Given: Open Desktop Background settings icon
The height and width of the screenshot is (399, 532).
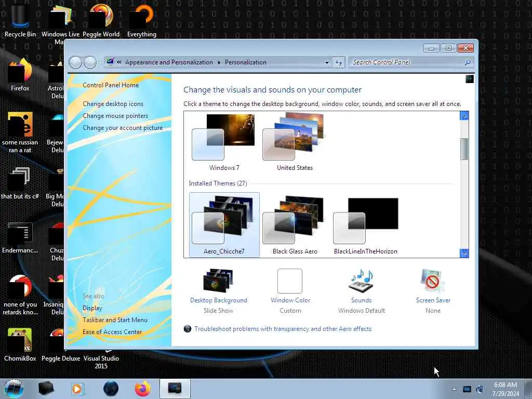Looking at the screenshot, I should (x=218, y=281).
